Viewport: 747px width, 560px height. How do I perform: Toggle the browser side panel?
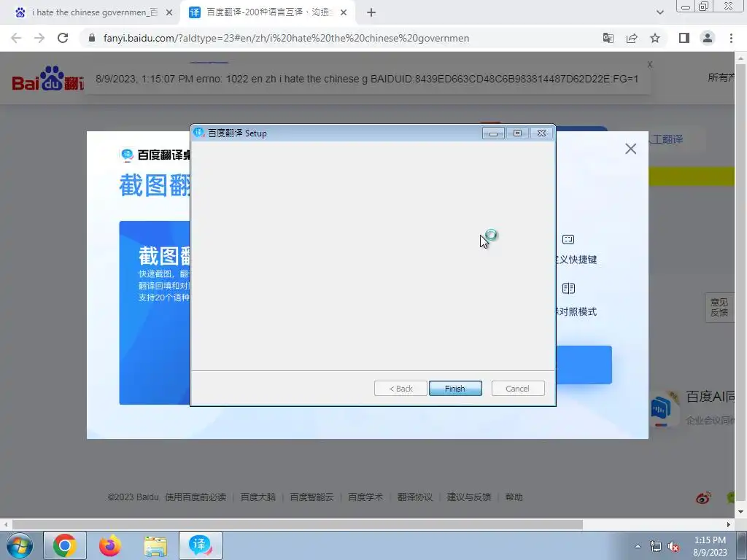coord(684,38)
